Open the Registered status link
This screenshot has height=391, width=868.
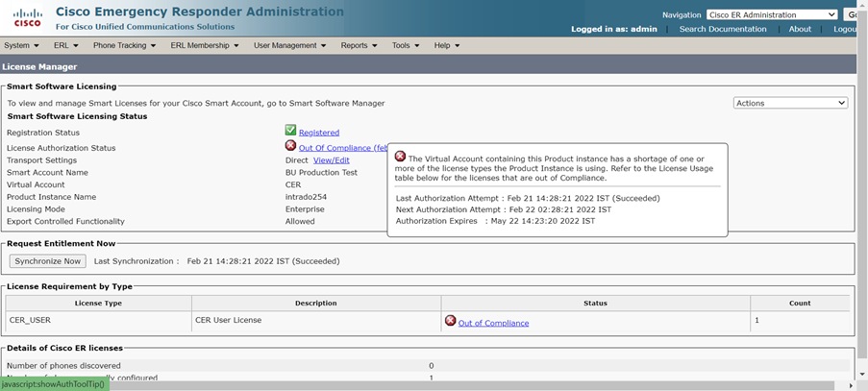[319, 133]
